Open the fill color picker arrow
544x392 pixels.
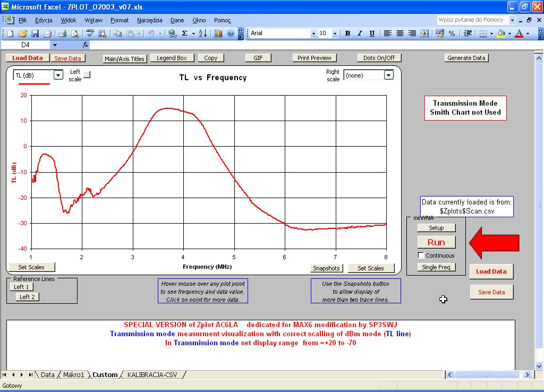(509, 33)
